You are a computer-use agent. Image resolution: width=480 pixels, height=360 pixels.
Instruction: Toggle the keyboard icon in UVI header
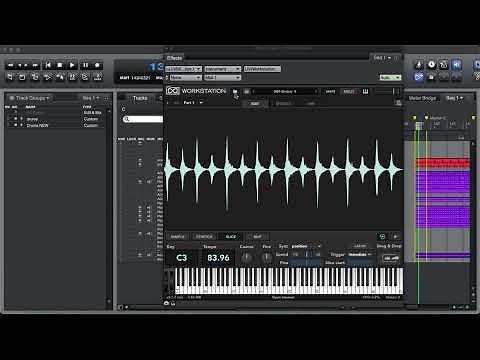point(366,91)
